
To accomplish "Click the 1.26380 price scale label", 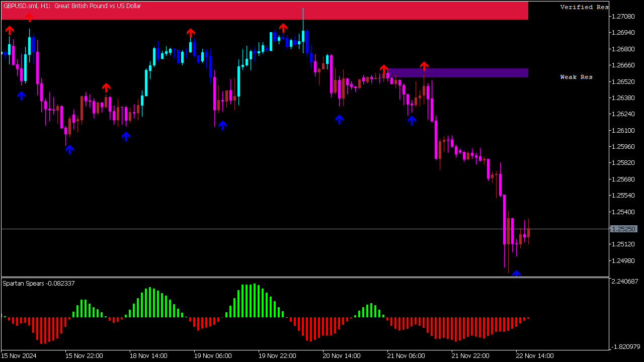I will click(x=623, y=98).
